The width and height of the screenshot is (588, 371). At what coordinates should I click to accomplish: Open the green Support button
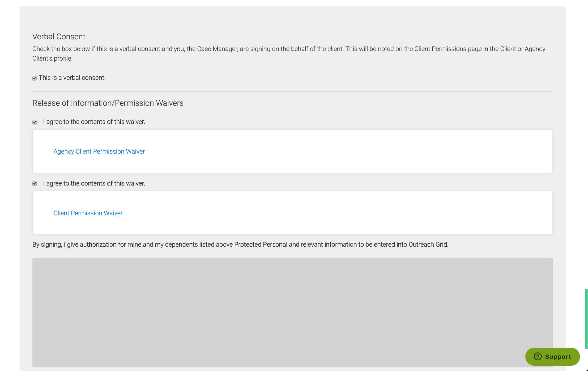tap(552, 356)
